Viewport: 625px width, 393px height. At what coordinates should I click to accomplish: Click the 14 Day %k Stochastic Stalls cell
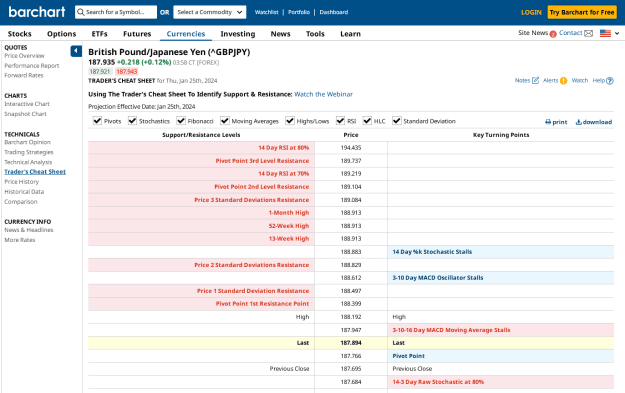[501, 252]
